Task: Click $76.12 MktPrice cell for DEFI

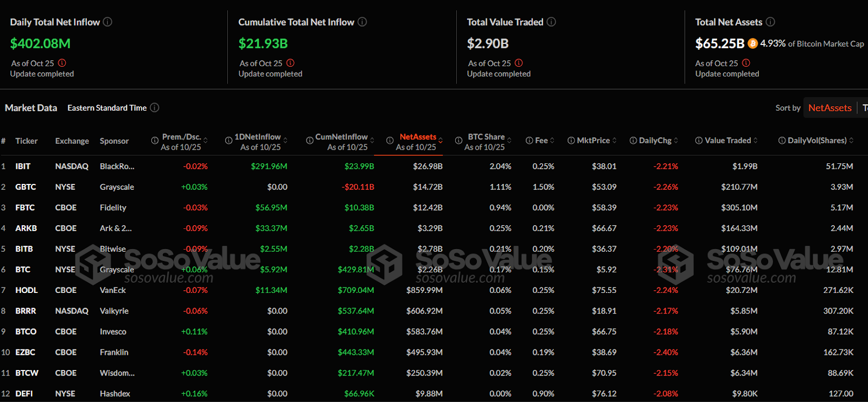Action: 604,393
